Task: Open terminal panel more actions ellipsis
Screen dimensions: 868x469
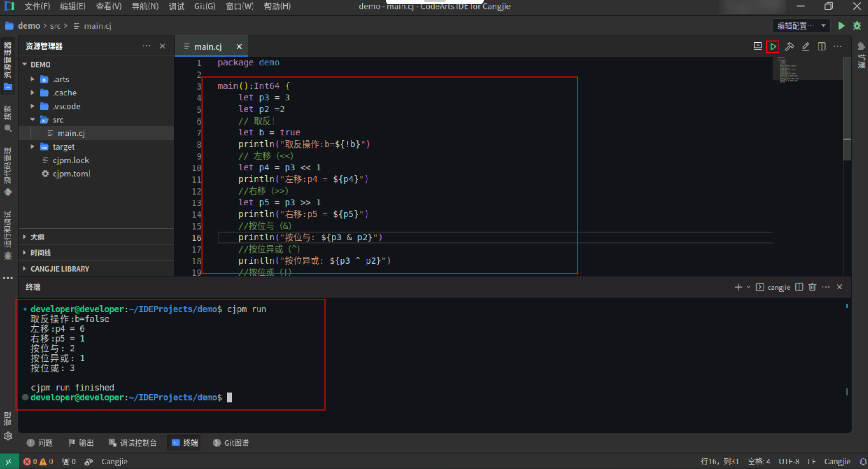Action: [826, 287]
